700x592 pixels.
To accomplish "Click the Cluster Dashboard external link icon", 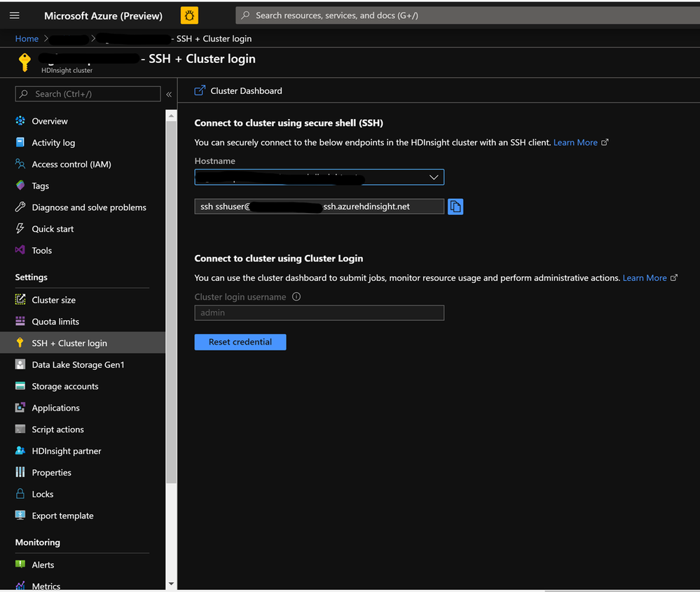I will point(200,90).
